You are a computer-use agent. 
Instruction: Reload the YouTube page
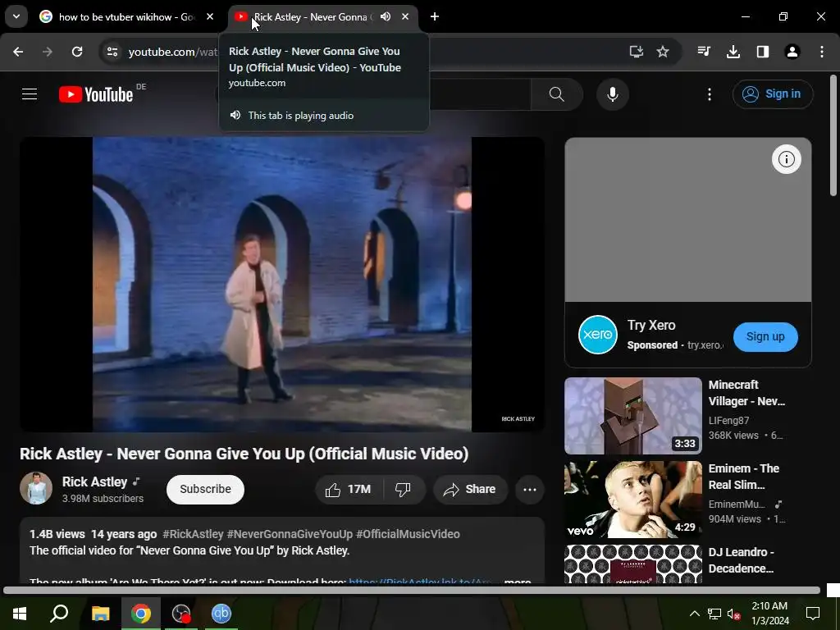[77, 52]
